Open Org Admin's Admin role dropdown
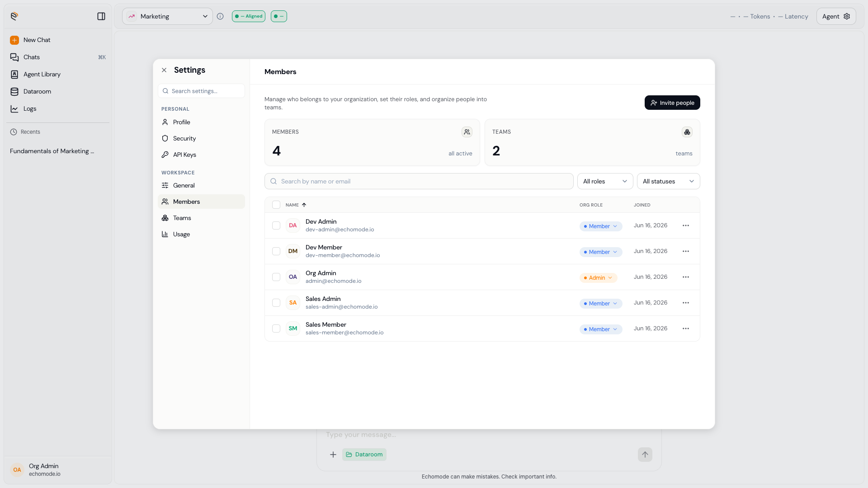 pos(598,278)
